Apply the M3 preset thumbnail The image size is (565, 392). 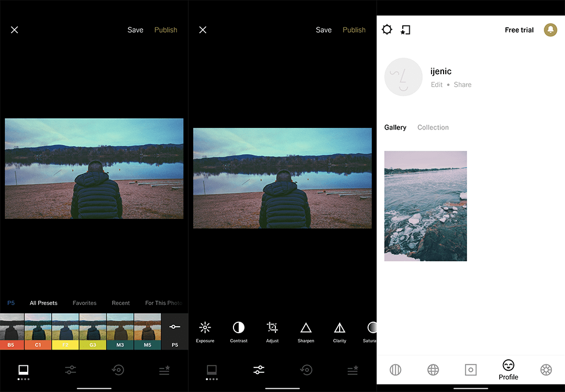[120, 332]
